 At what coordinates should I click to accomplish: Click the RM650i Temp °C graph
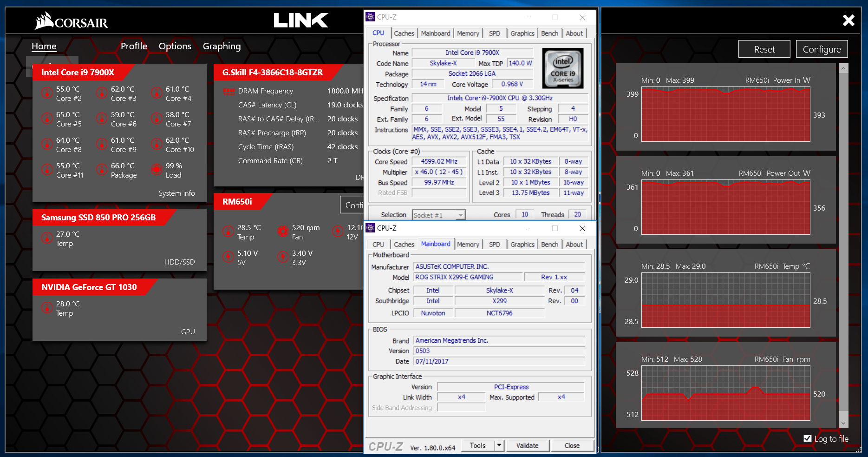tap(726, 300)
